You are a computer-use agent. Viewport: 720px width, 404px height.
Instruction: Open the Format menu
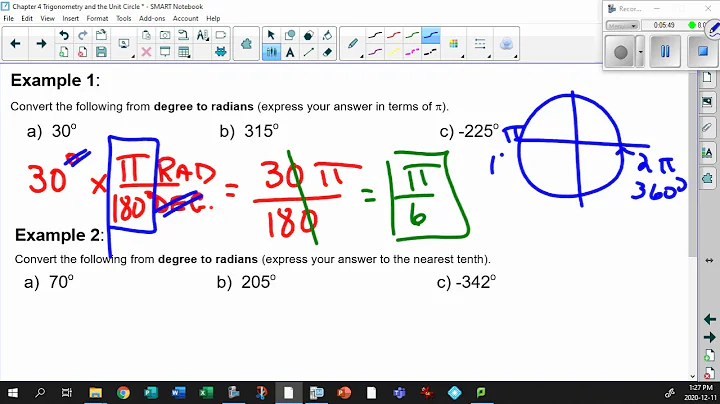coord(97,18)
